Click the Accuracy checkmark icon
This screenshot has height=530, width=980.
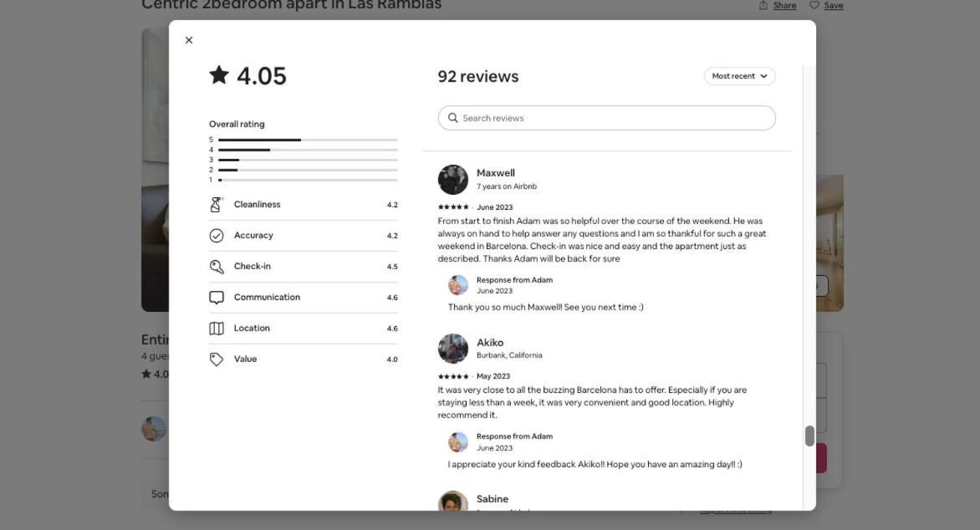[217, 236]
